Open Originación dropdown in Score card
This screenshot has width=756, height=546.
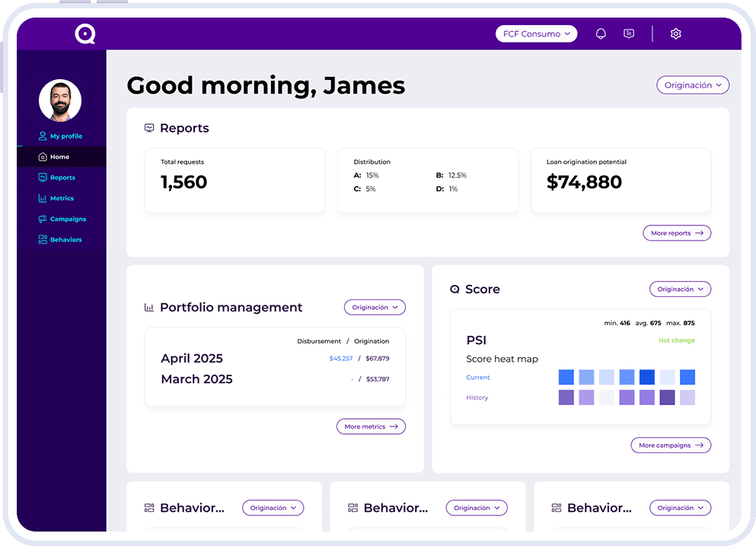pos(680,289)
